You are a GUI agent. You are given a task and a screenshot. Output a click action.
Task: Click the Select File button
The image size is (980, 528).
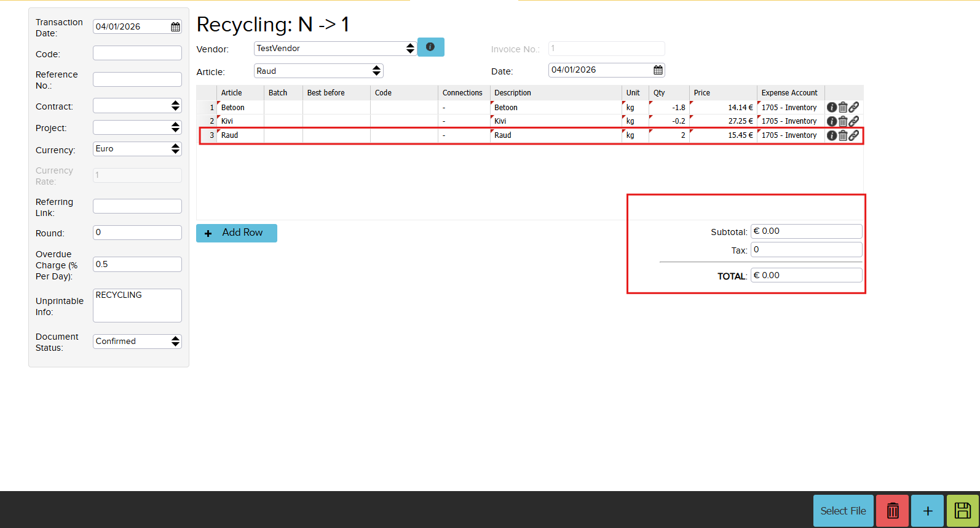click(843, 511)
